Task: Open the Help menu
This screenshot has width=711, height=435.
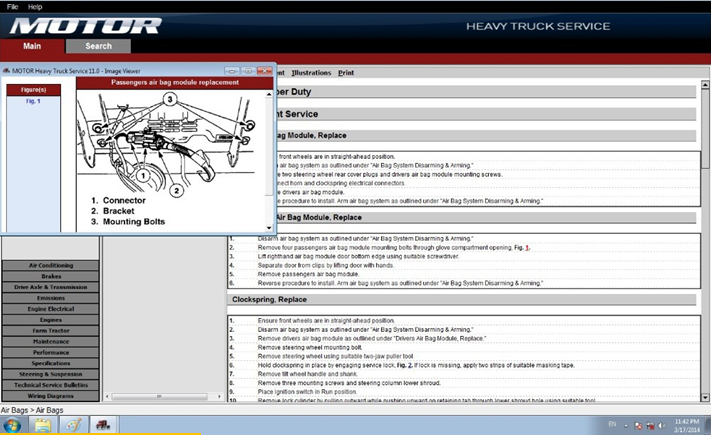Action: 35,6
